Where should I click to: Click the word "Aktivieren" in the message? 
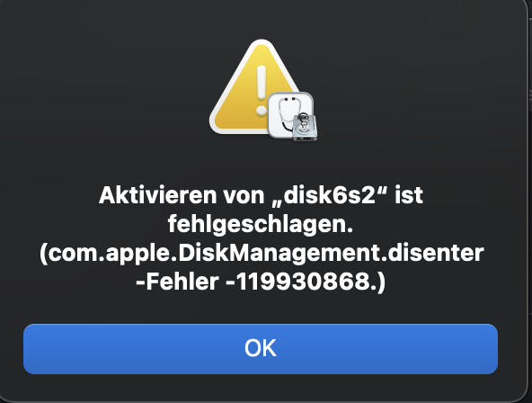(x=158, y=195)
